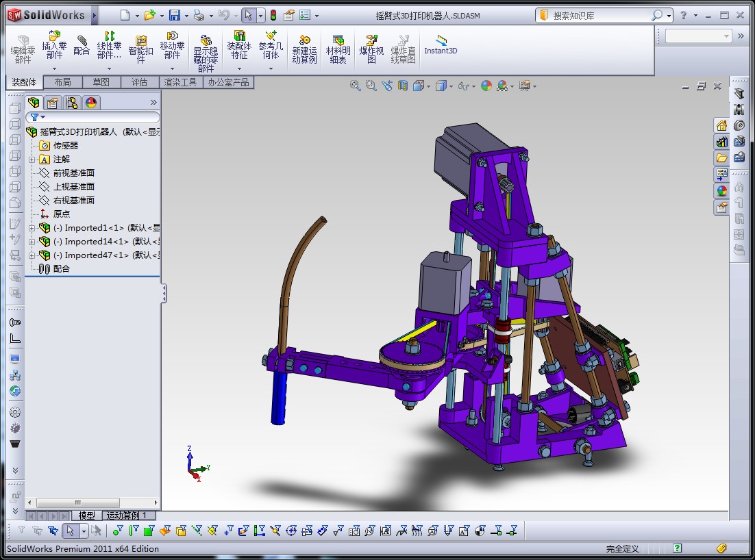Image resolution: width=755 pixels, height=560 pixels.
Task: Click the Zoom to Fit magnifier icon
Action: pyautogui.click(x=355, y=86)
